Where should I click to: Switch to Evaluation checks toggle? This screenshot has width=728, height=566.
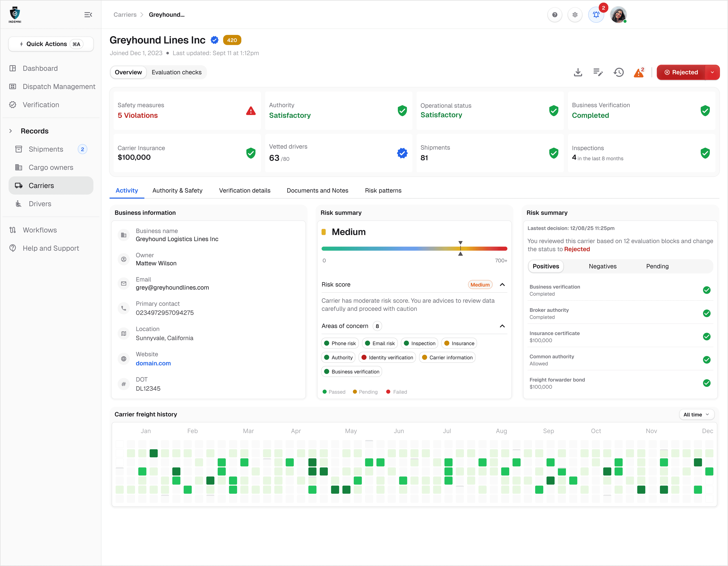tap(177, 72)
